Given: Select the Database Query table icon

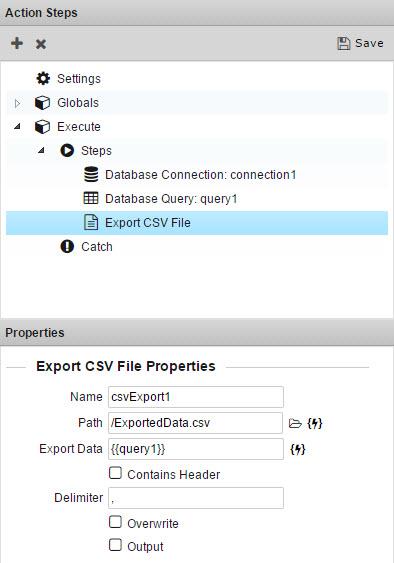Looking at the screenshot, I should point(91,198).
